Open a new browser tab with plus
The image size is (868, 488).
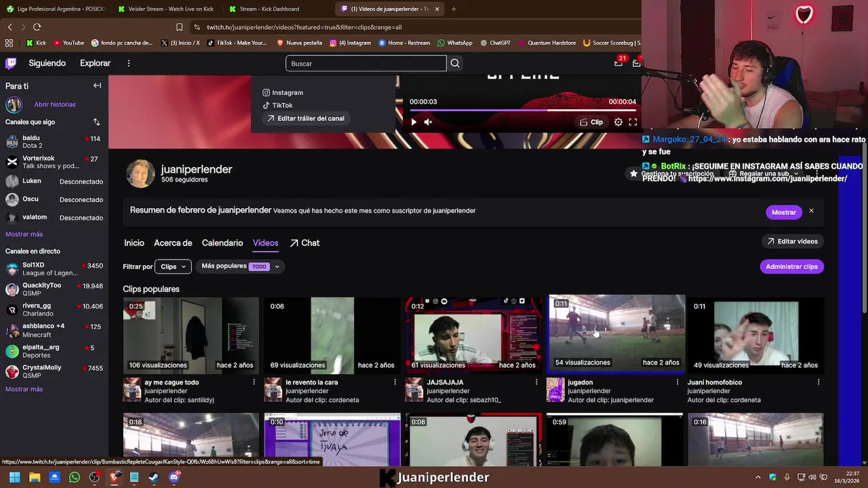tap(454, 9)
